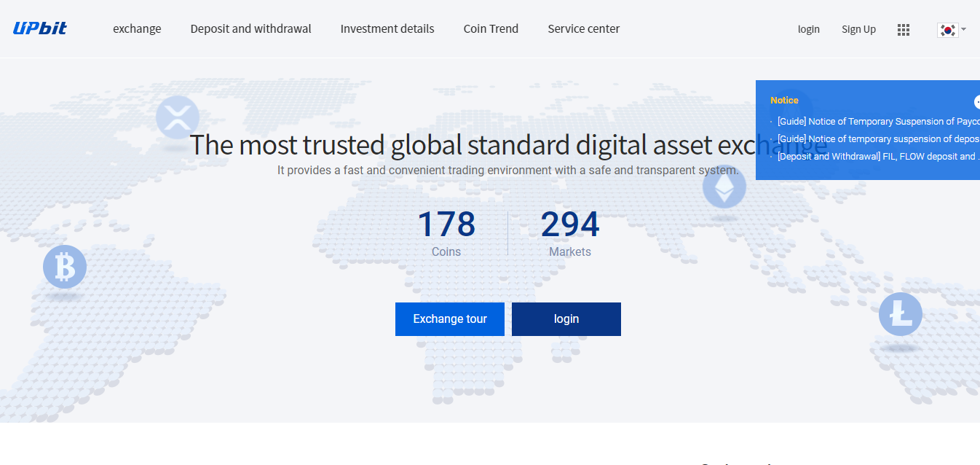Click the round button on Notice panel edge
This screenshot has height=465, width=980.
click(x=976, y=102)
